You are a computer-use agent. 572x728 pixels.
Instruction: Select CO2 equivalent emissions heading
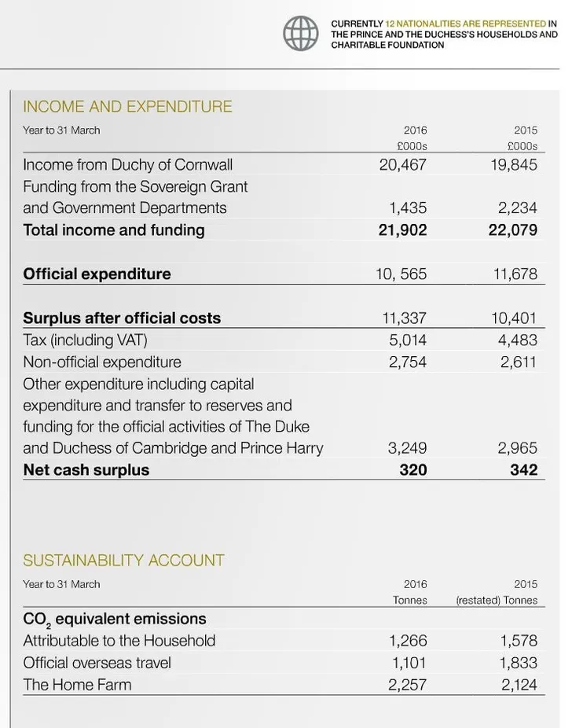(x=115, y=619)
